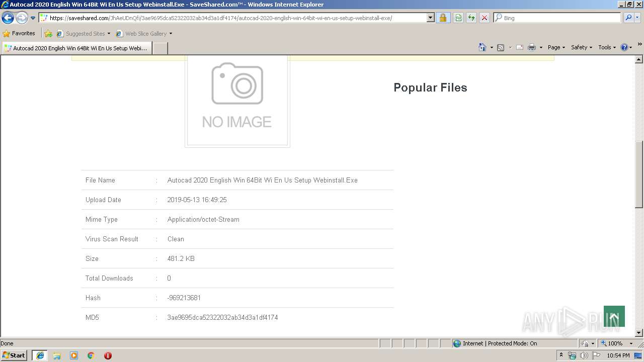
Task: Open Windows Explorer folder taskbar icon
Action: pyautogui.click(x=57, y=355)
